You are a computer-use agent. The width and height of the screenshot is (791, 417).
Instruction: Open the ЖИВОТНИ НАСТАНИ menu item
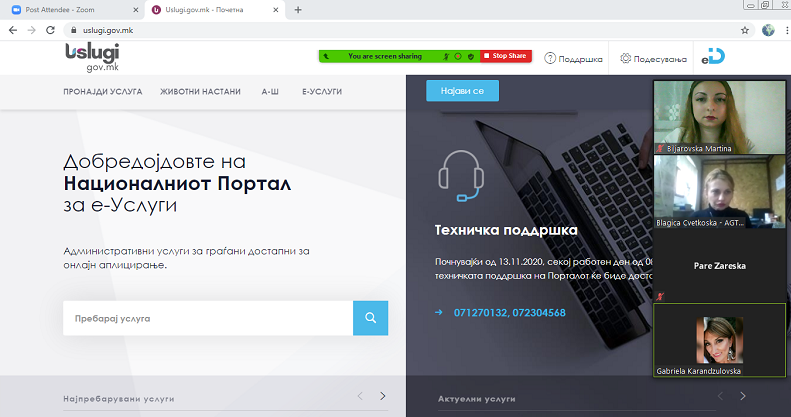[x=200, y=91]
